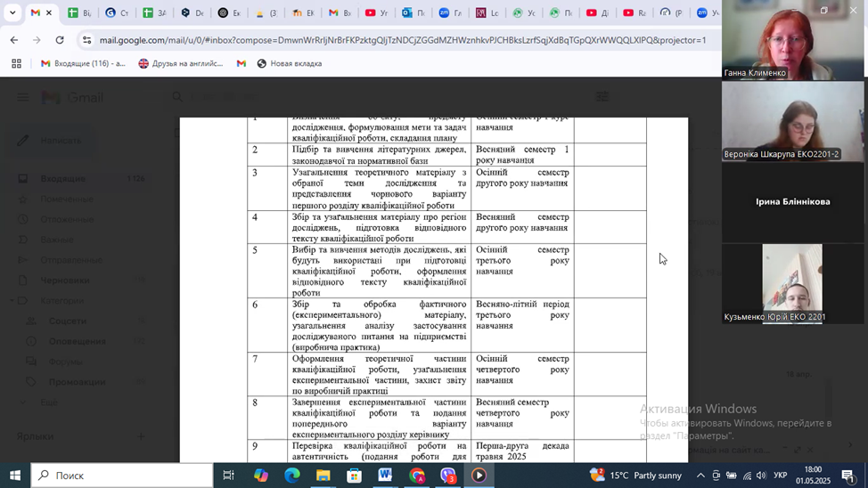
Task: Open the media player taskbar icon
Action: pos(479,476)
